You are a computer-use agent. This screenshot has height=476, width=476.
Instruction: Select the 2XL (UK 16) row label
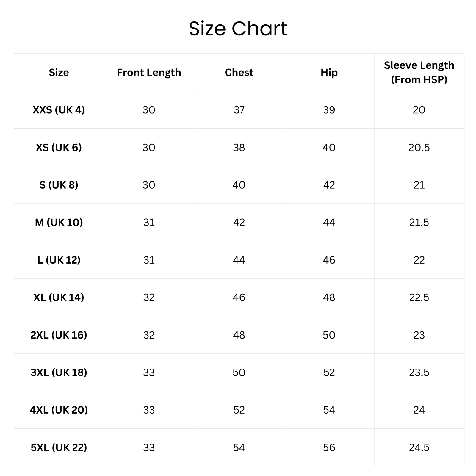pos(59,335)
